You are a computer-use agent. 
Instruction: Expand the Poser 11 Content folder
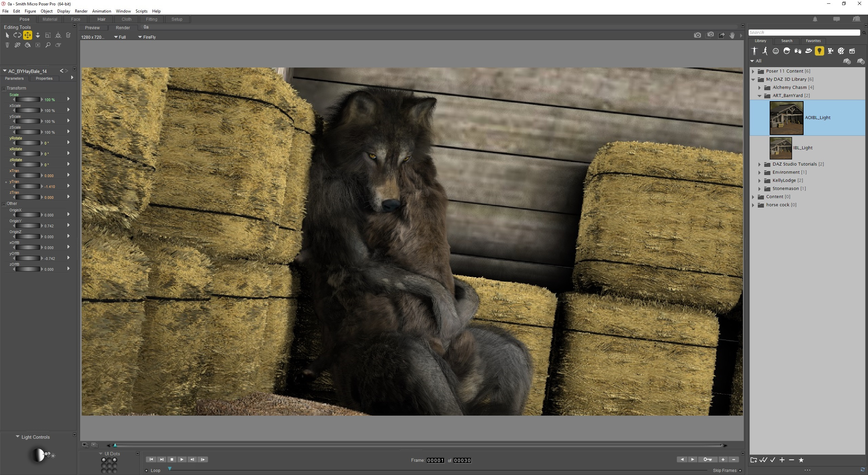tap(753, 71)
